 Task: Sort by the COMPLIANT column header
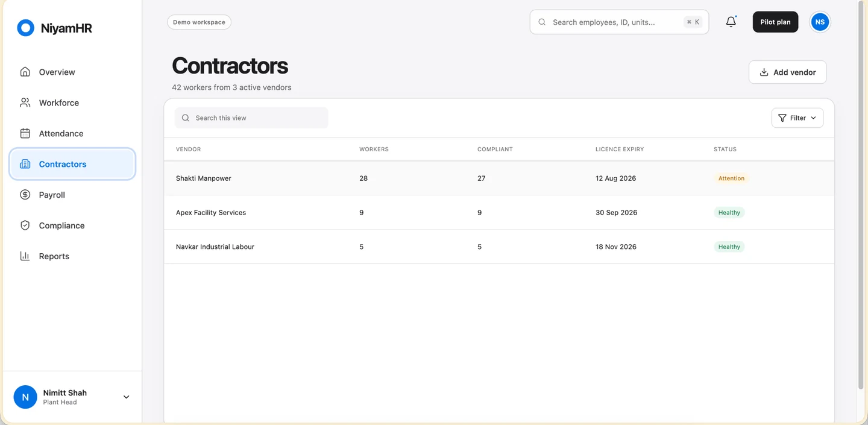coord(495,149)
